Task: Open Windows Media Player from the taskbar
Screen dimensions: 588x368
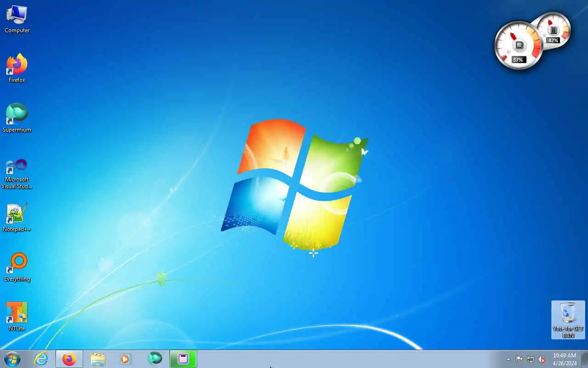Action: 126,359
